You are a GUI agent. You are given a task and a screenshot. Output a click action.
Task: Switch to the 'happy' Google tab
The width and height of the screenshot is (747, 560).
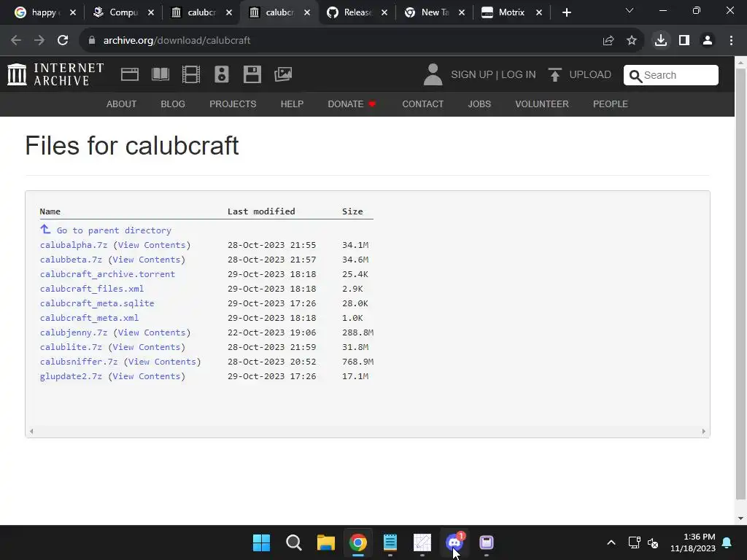click(43, 12)
